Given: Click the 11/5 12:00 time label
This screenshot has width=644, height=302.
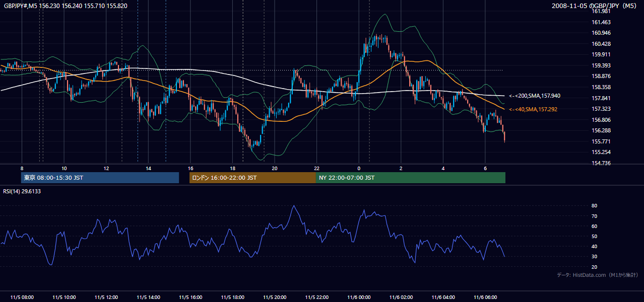Looking at the screenshot, I should click(106, 297).
